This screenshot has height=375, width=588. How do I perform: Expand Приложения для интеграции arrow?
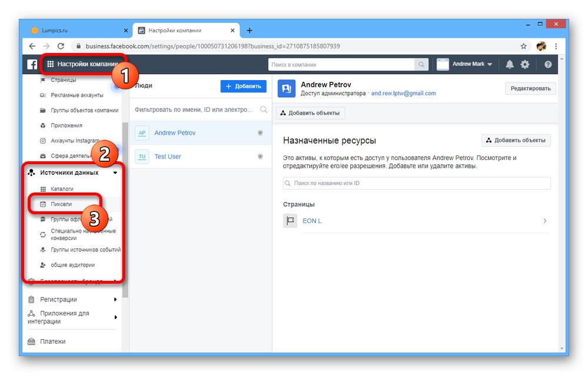point(115,317)
